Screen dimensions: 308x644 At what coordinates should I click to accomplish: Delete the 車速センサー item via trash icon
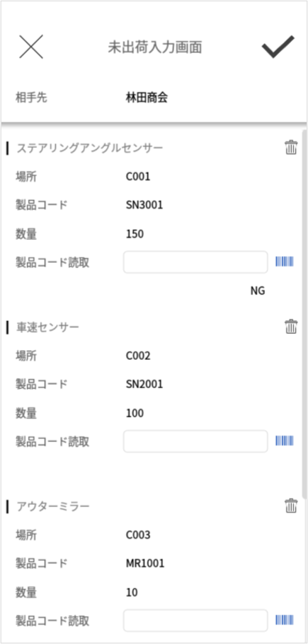(x=291, y=327)
